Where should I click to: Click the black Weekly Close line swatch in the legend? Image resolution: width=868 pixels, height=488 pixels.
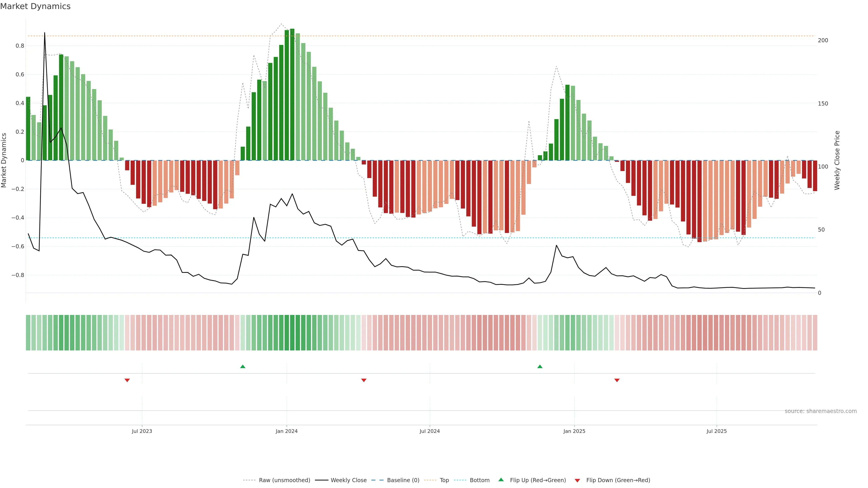[x=321, y=480]
